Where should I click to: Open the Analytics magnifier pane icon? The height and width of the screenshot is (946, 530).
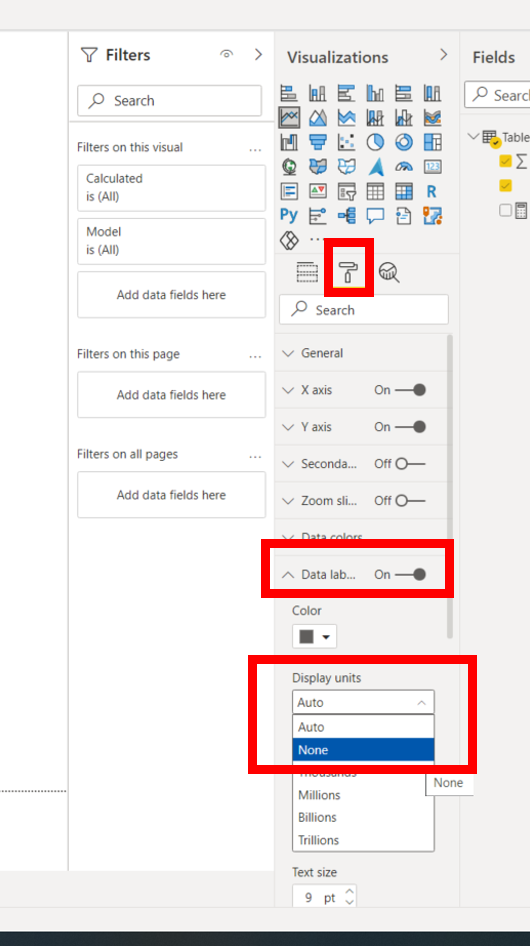coord(389,273)
